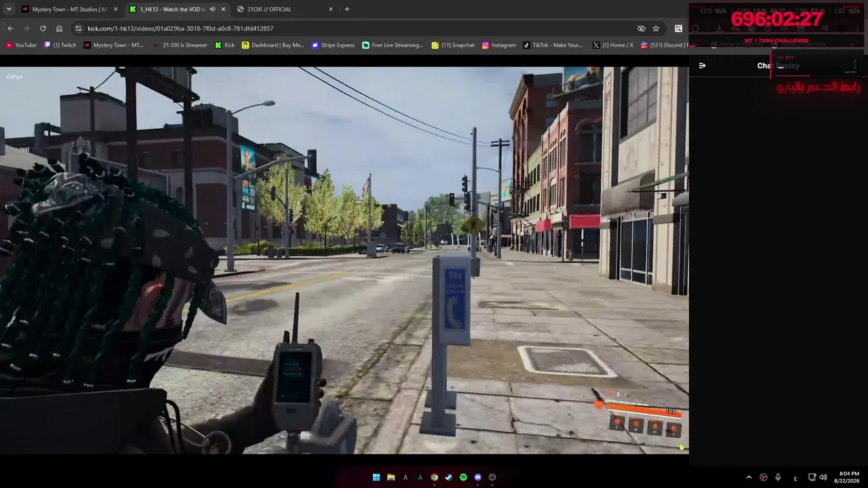Collapse the Chat Replay panel
Screen dimensions: 868x488
[702, 66]
